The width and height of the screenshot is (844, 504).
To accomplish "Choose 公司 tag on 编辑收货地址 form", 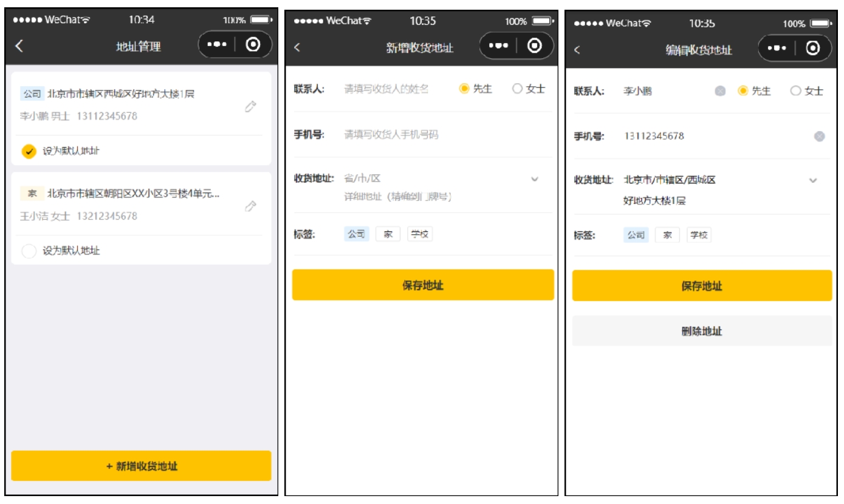I will 636,235.
